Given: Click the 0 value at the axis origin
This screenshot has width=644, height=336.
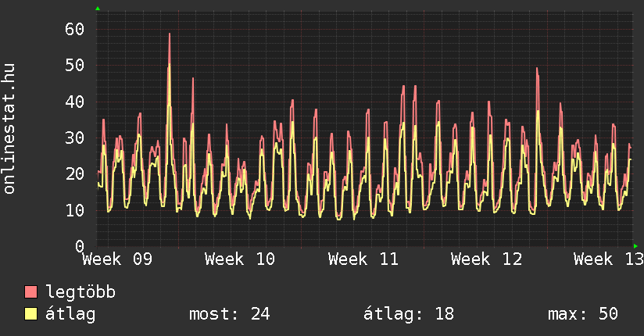Looking at the screenshot, I should click(x=79, y=245).
